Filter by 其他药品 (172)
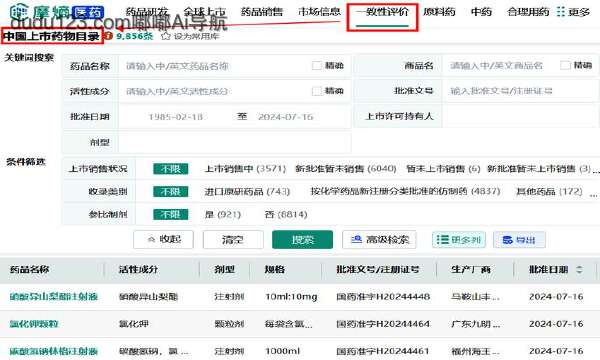The image size is (600, 360). pyautogui.click(x=549, y=191)
